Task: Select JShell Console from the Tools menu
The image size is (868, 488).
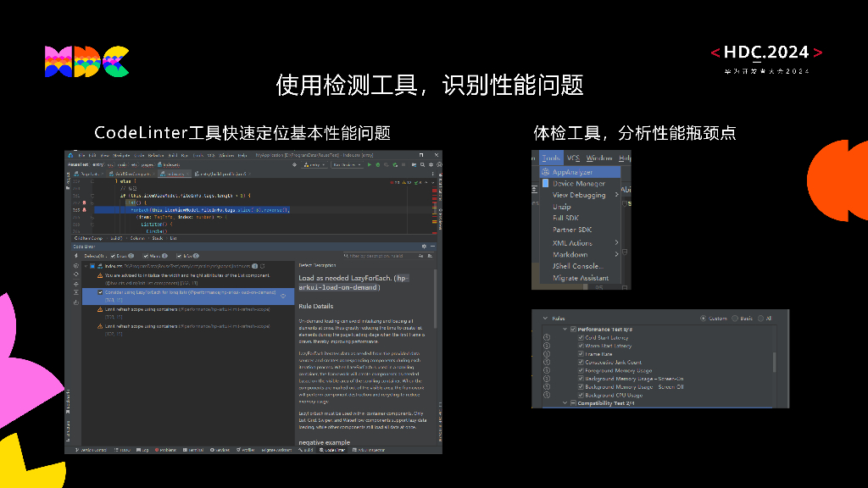Action: click(x=578, y=264)
